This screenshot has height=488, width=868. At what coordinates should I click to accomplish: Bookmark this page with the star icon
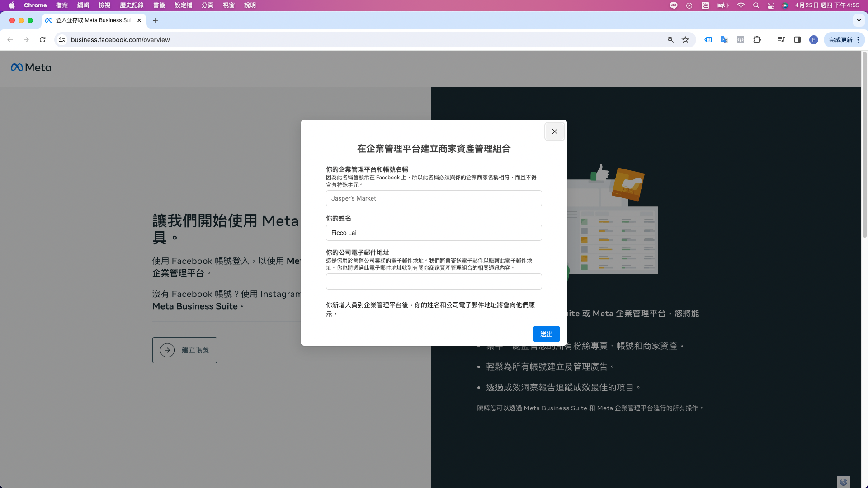coord(685,40)
